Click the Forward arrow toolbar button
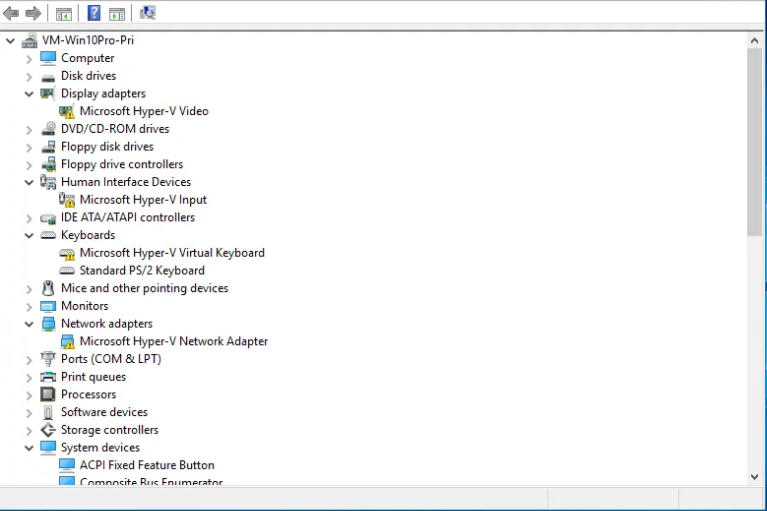The height and width of the screenshot is (511, 767). (33, 13)
